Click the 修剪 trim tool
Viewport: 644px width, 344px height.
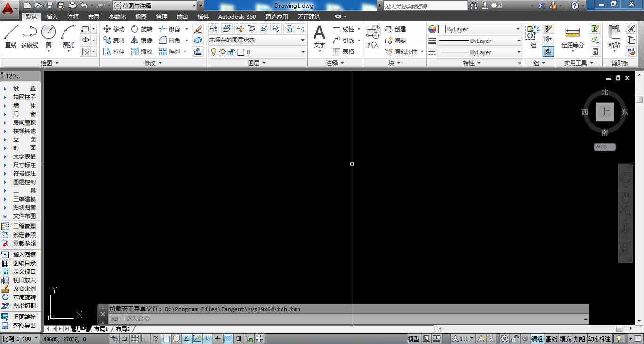169,29
